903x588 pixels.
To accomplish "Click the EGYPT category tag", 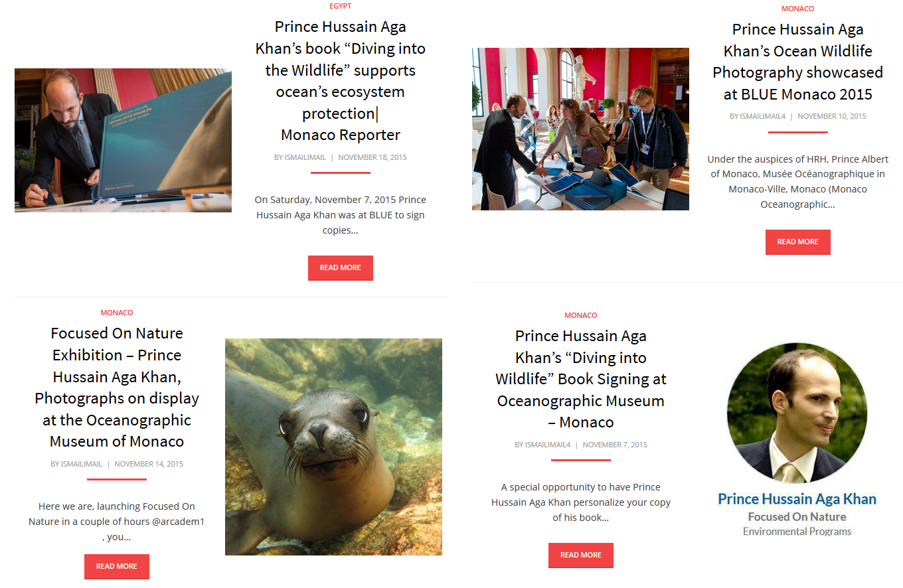I will [340, 6].
